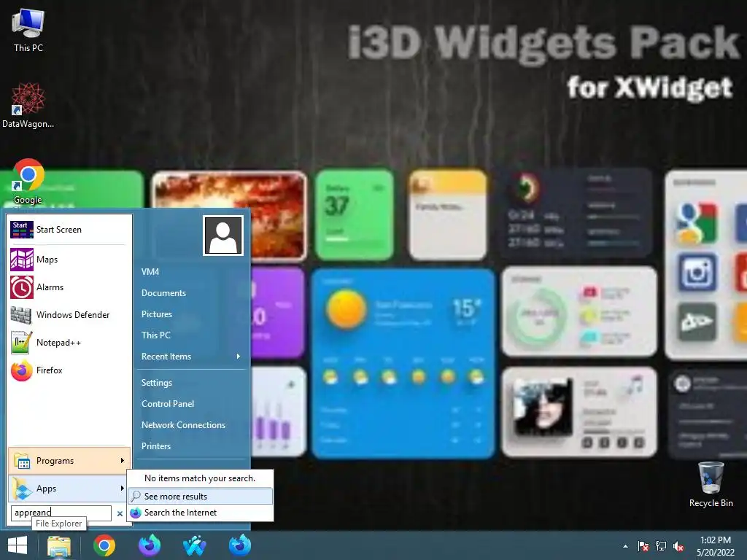Show hidden tray icons arrow
Screen dimensions: 747x560
point(625,546)
